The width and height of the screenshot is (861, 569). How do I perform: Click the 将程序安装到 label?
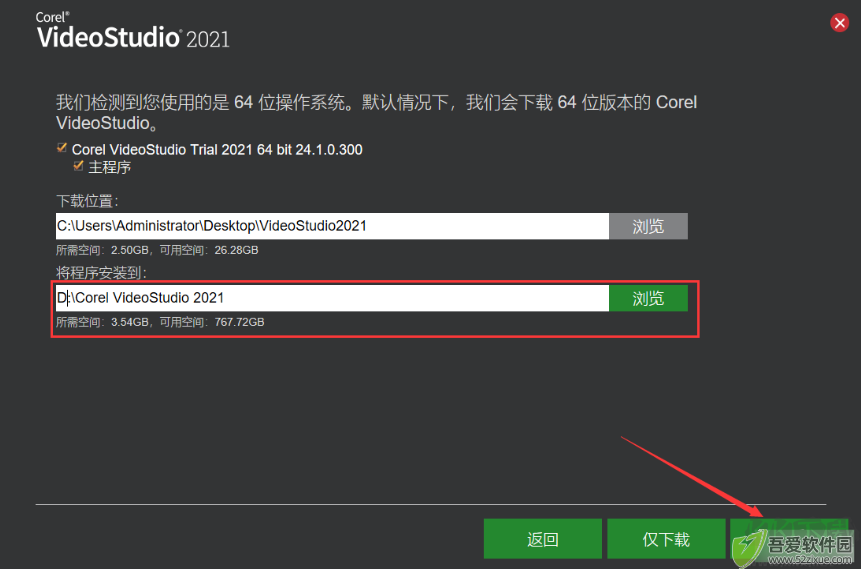101,273
